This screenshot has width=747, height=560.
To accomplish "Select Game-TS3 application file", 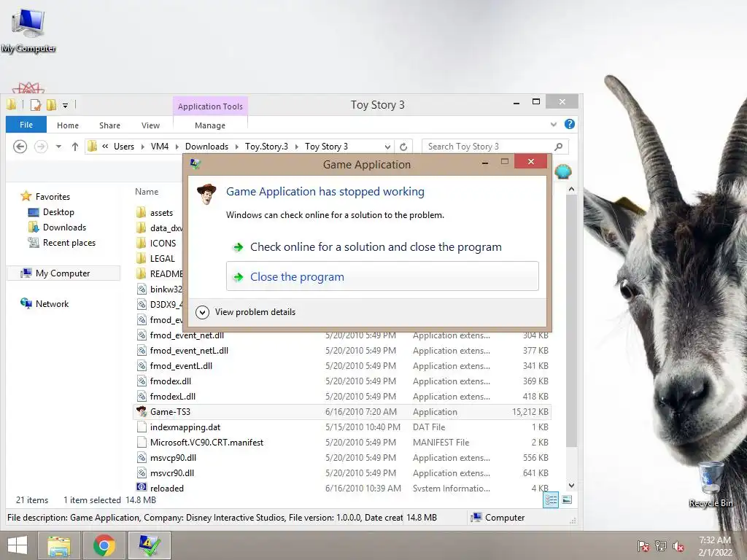I will [x=342, y=412].
